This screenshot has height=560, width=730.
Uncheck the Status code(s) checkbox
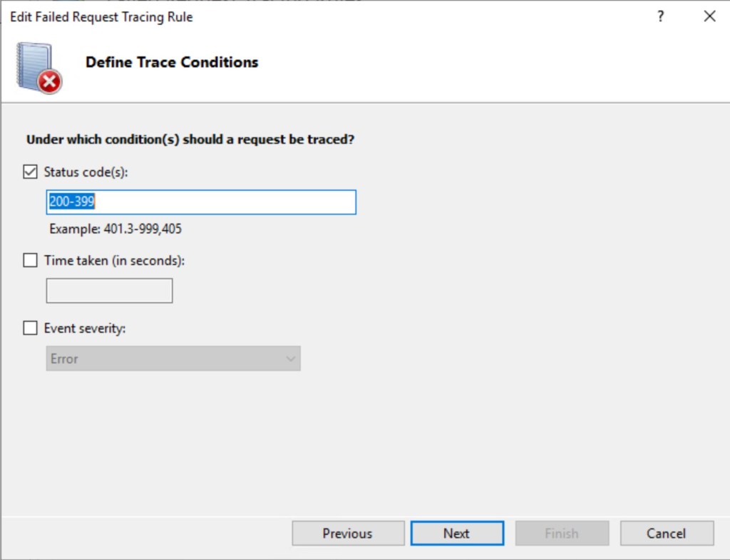[x=31, y=172]
